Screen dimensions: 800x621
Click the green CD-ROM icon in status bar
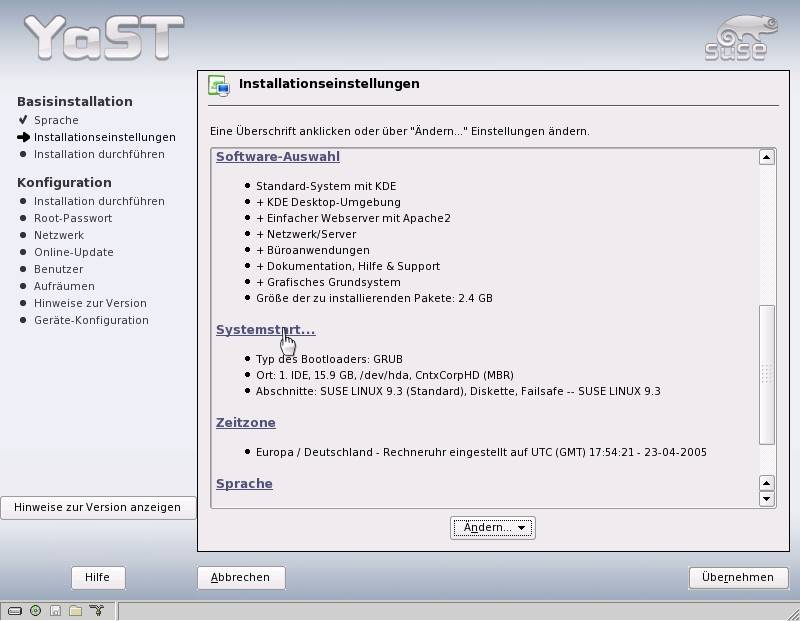click(x=35, y=610)
